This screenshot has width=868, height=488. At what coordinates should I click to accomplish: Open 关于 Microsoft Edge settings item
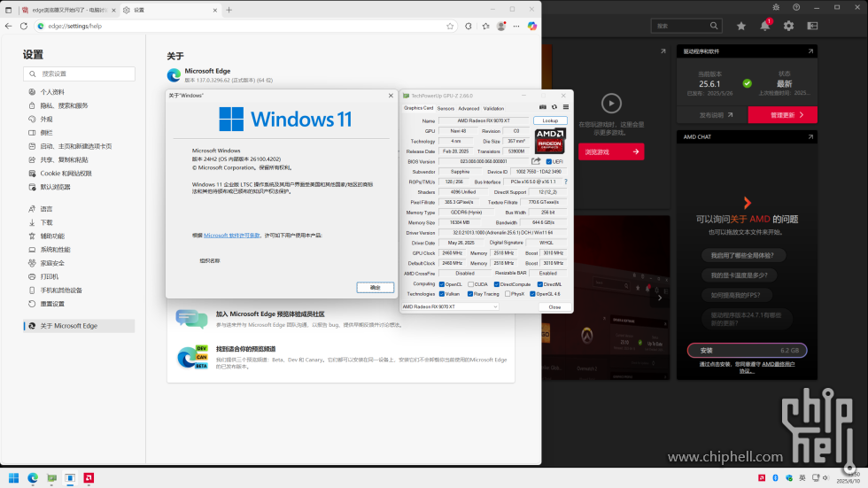[x=80, y=326]
